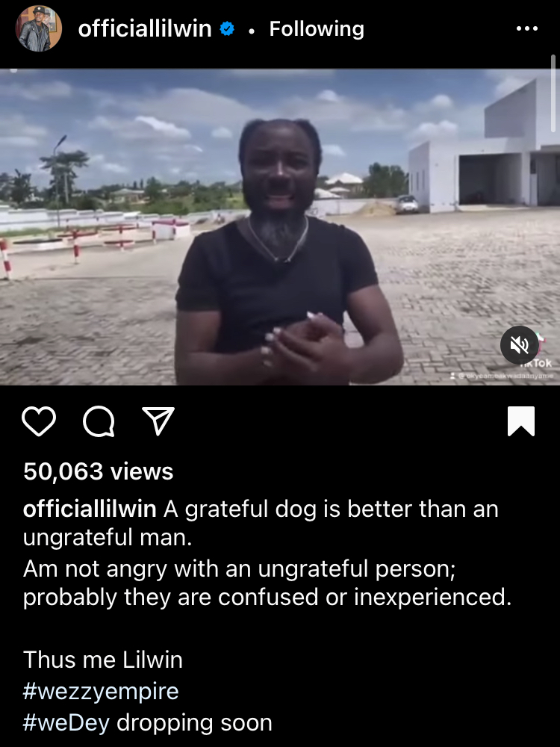
Task: Like the post with the heart icon
Action: [x=39, y=421]
